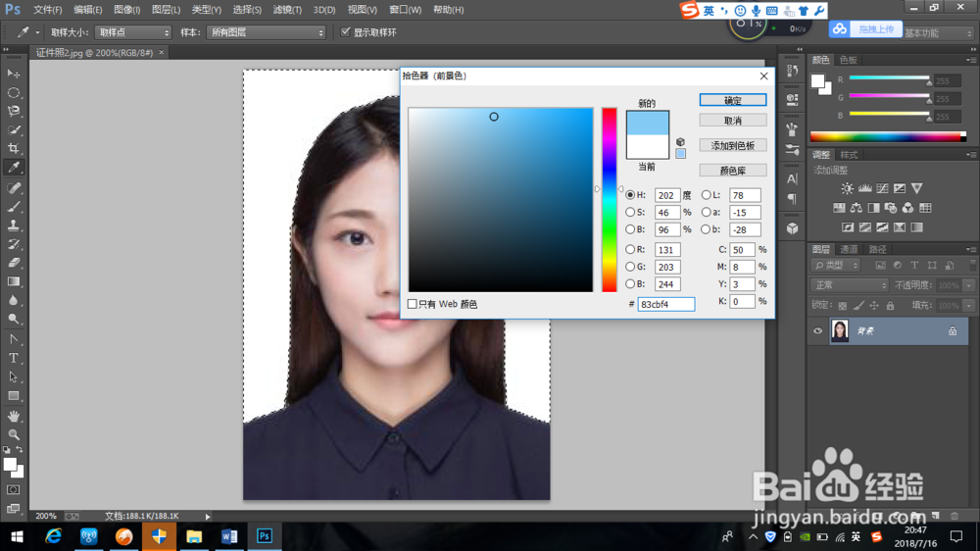Toggle Quick Mask mode icon
Viewport: 980px width, 551px height.
13,489
